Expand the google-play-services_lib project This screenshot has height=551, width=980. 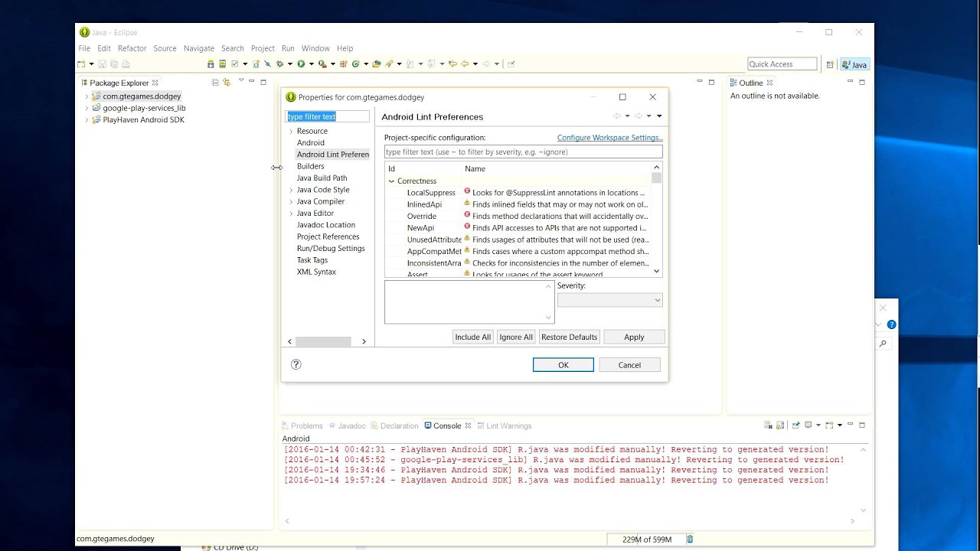pos(87,108)
